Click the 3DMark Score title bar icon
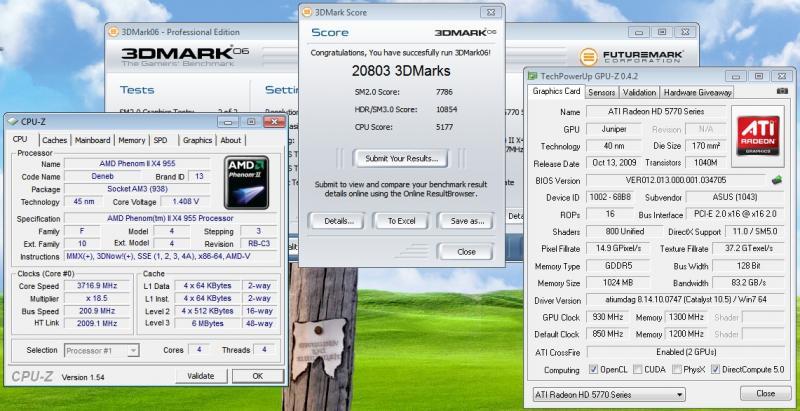The width and height of the screenshot is (800, 411). (x=307, y=12)
